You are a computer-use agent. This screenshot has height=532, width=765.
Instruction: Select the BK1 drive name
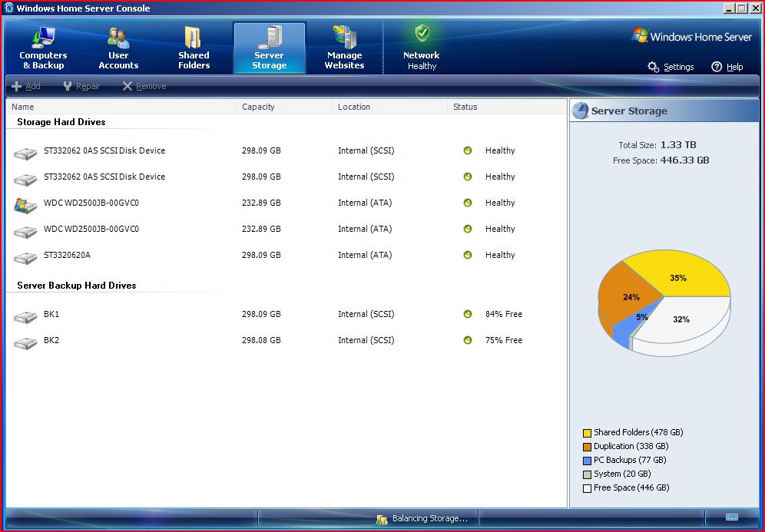pos(51,314)
